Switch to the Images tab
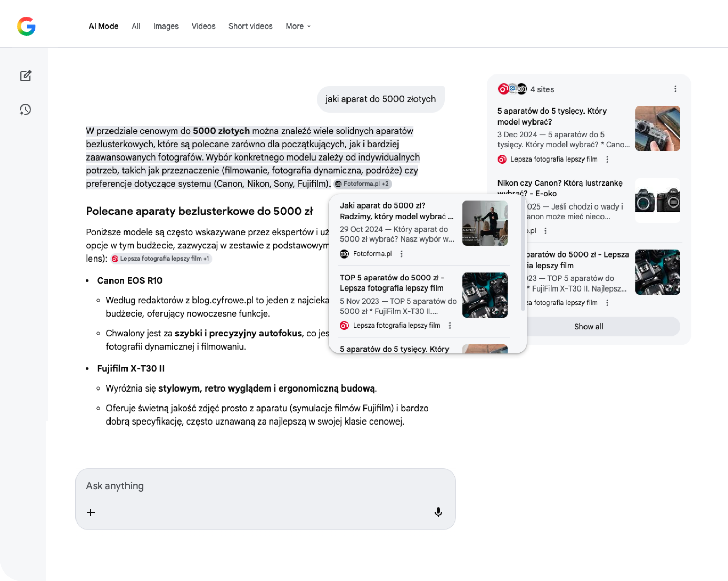Screen dimensions: 728x581 click(166, 26)
